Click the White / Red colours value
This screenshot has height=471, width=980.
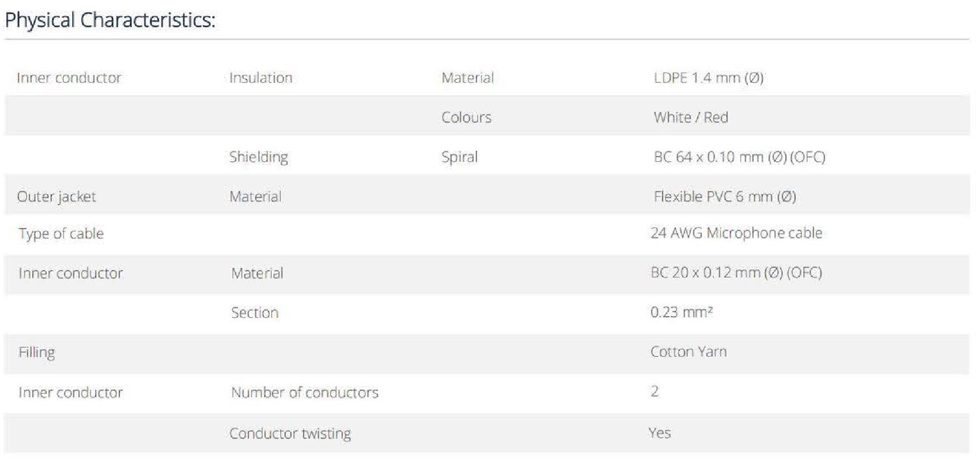coord(691,117)
